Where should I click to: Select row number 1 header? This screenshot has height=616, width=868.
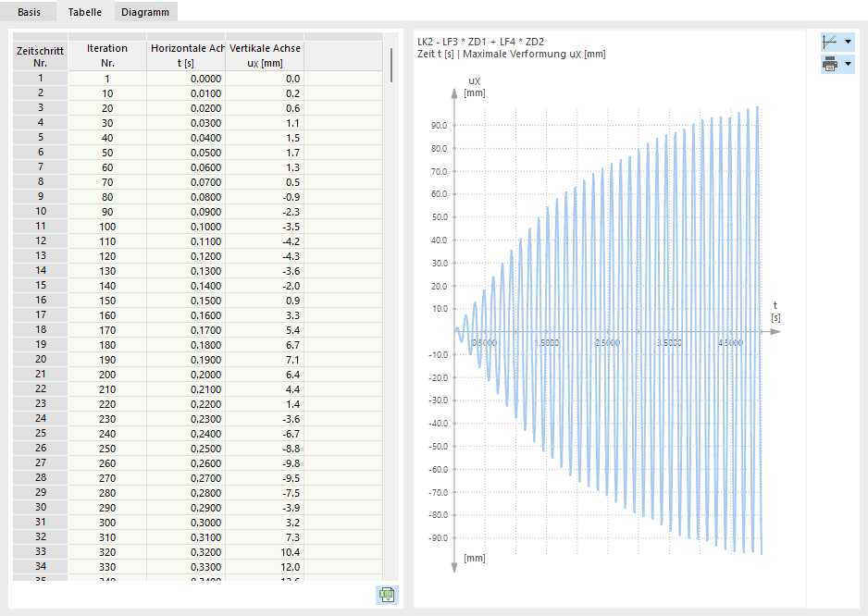(x=41, y=78)
